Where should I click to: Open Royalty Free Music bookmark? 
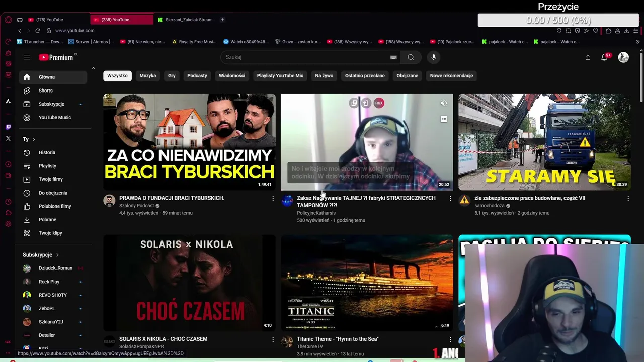(194, 42)
